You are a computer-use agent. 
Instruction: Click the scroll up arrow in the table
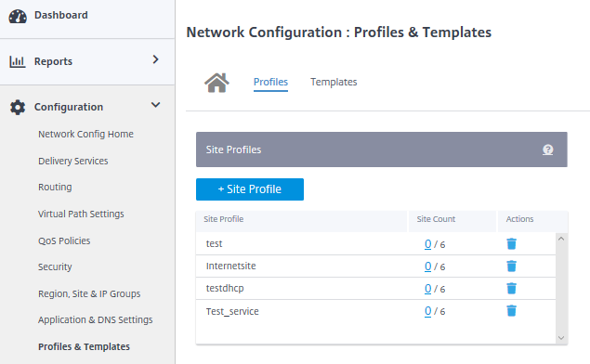[x=561, y=239]
